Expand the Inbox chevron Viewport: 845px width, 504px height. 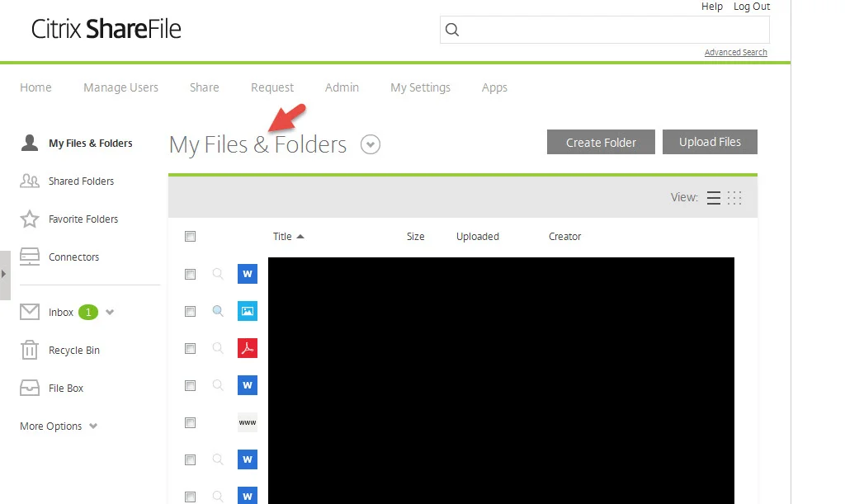point(110,312)
